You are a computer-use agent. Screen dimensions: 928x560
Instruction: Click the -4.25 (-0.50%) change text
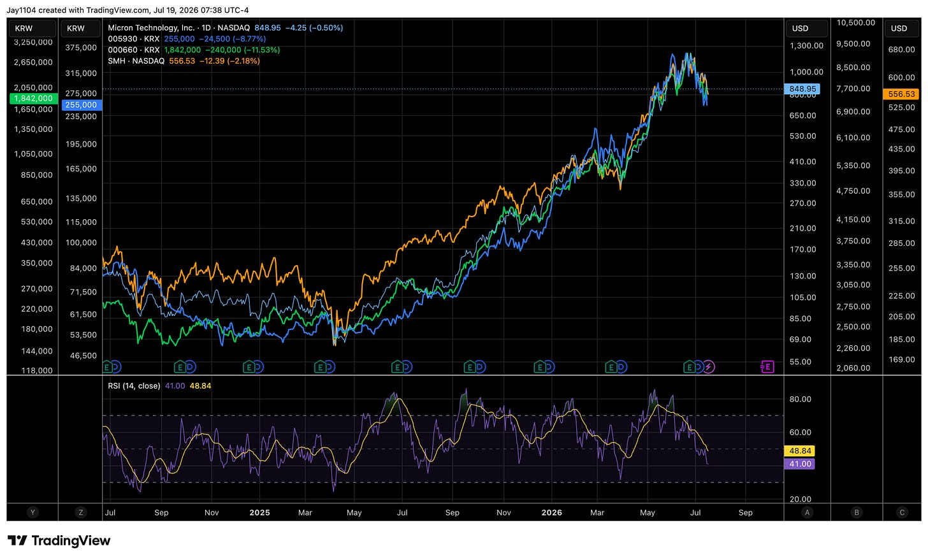tap(314, 28)
